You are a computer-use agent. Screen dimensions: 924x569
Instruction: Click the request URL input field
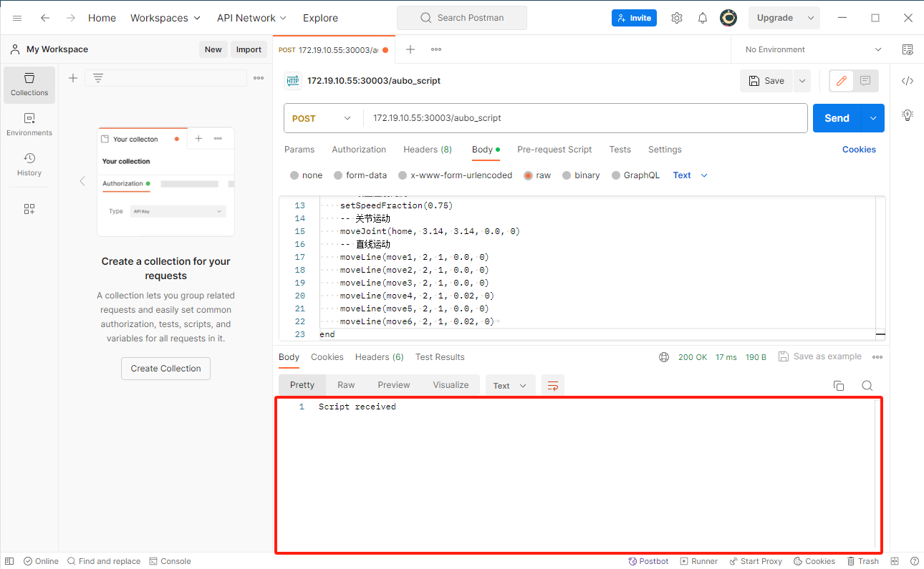coord(585,118)
